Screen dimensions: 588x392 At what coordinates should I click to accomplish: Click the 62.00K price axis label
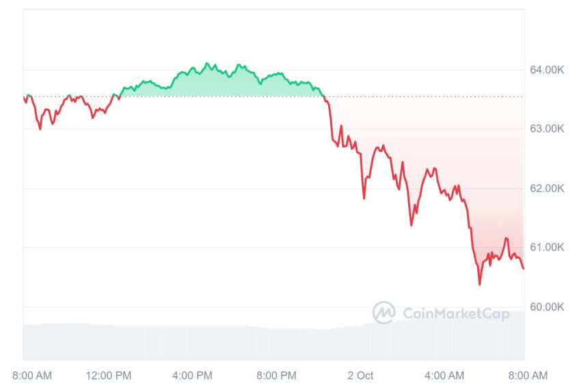point(546,188)
